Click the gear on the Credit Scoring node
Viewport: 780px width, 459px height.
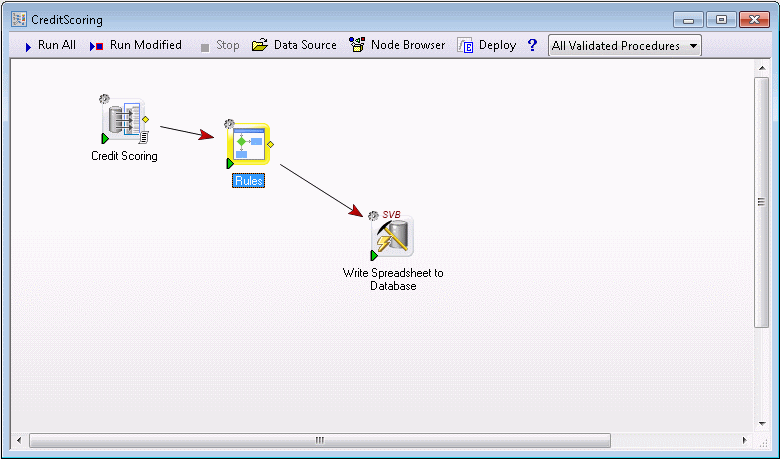point(104,98)
